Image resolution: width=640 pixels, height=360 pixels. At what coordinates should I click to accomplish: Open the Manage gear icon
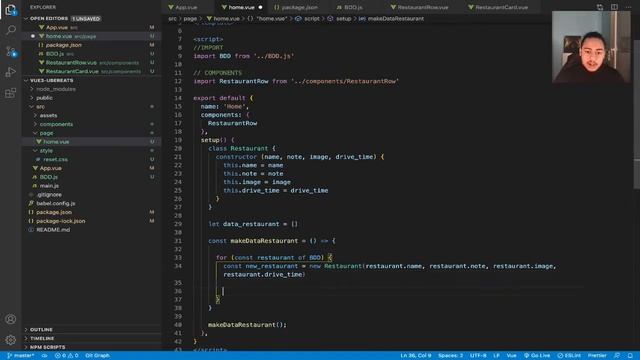coord(11,339)
